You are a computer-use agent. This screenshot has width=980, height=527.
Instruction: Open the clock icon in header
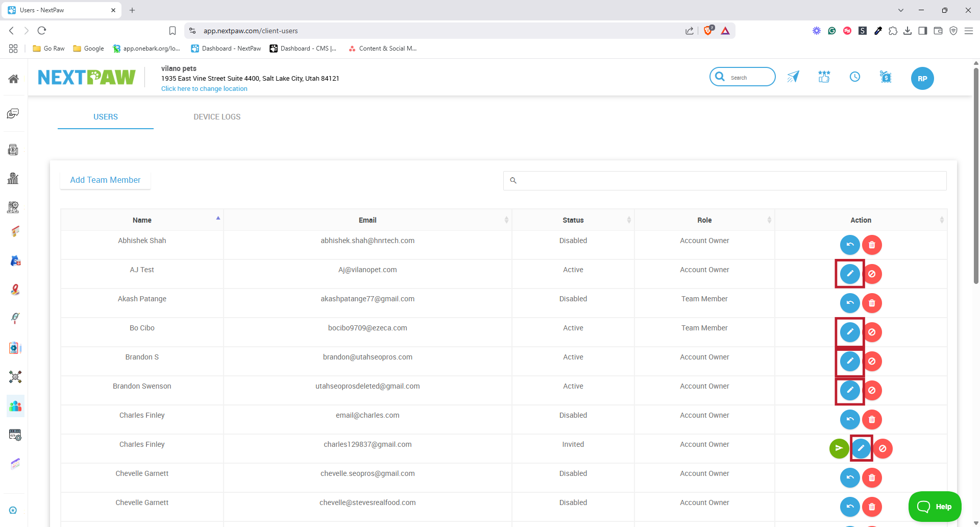[855, 77]
